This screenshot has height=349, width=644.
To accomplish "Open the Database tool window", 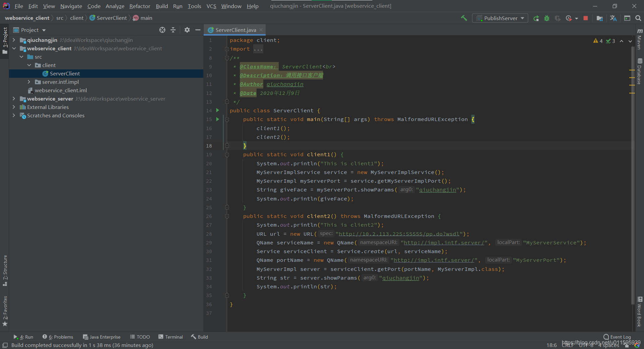I will tap(640, 71).
